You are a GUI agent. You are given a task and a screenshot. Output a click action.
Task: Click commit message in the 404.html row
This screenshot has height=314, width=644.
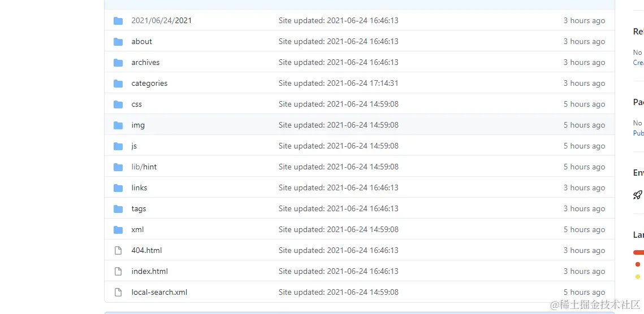(339, 250)
